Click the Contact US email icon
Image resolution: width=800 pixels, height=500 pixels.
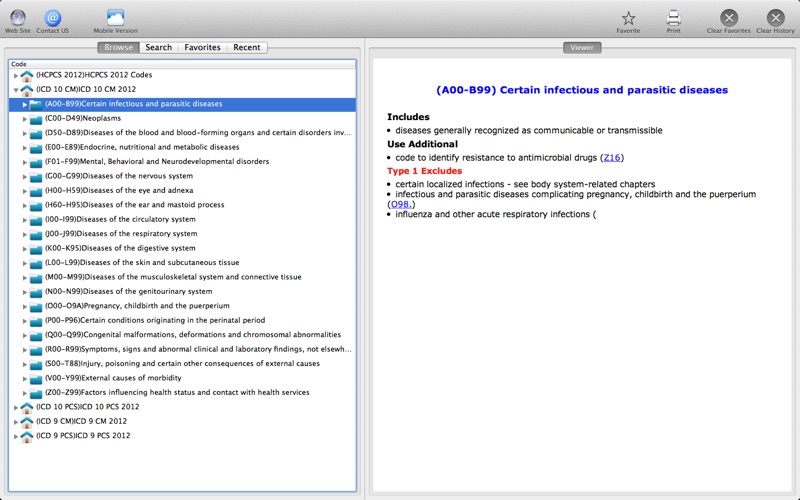53,18
